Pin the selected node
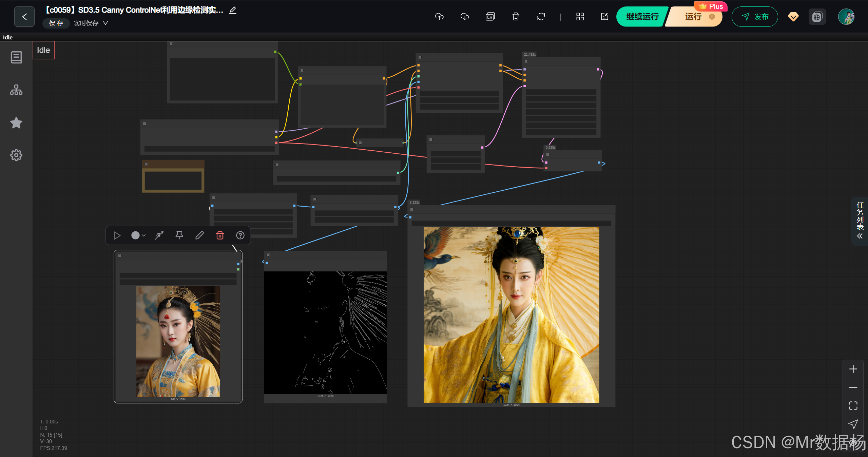This screenshot has height=457, width=868. [x=179, y=235]
